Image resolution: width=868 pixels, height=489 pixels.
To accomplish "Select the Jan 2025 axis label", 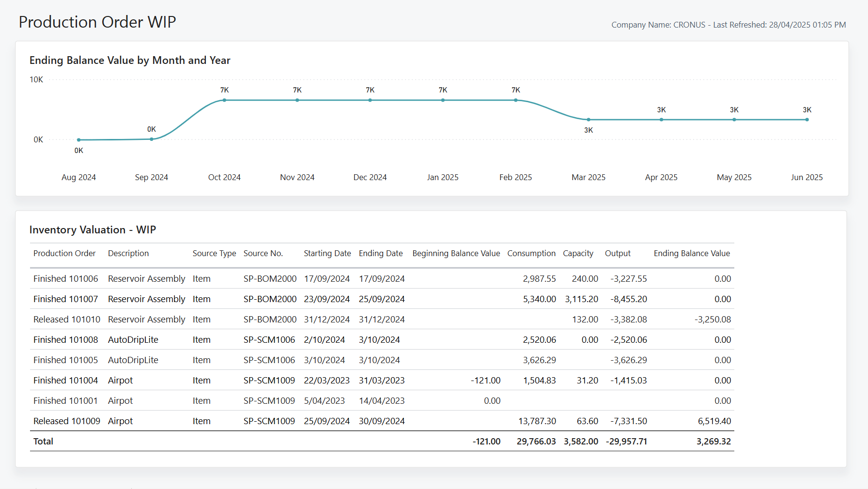I will [x=442, y=177].
